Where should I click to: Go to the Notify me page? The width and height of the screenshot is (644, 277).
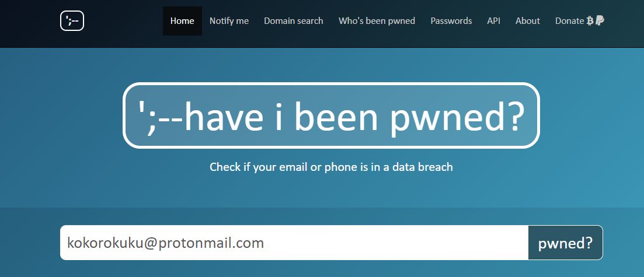coord(229,21)
